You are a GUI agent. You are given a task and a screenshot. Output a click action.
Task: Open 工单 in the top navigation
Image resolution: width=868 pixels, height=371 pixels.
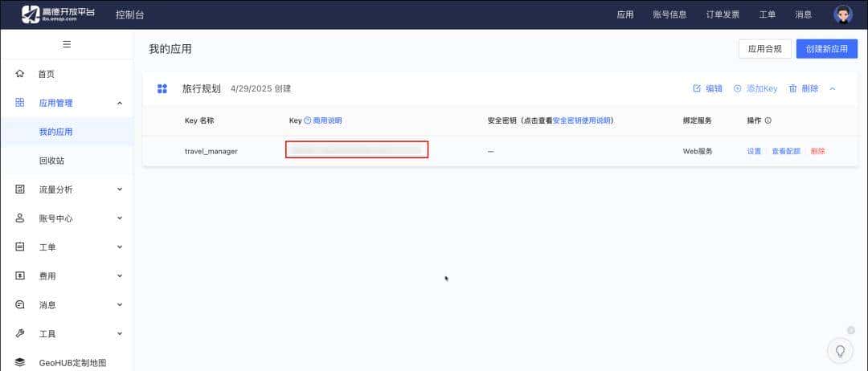tap(768, 15)
